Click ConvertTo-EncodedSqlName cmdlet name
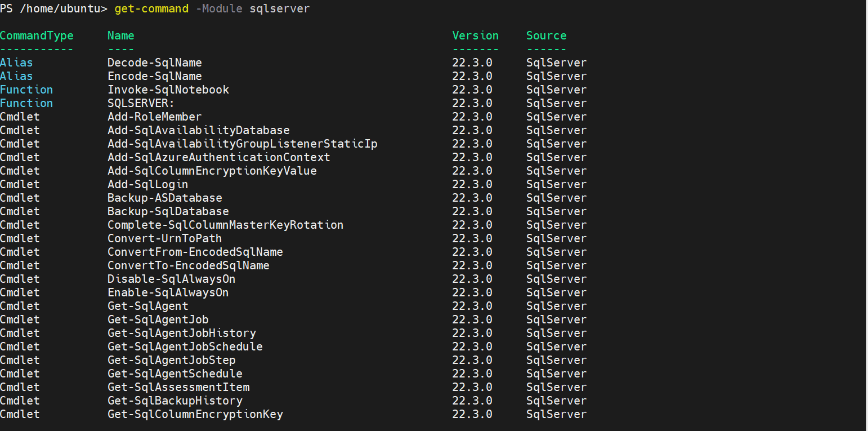The width and height of the screenshot is (868, 431). click(189, 265)
